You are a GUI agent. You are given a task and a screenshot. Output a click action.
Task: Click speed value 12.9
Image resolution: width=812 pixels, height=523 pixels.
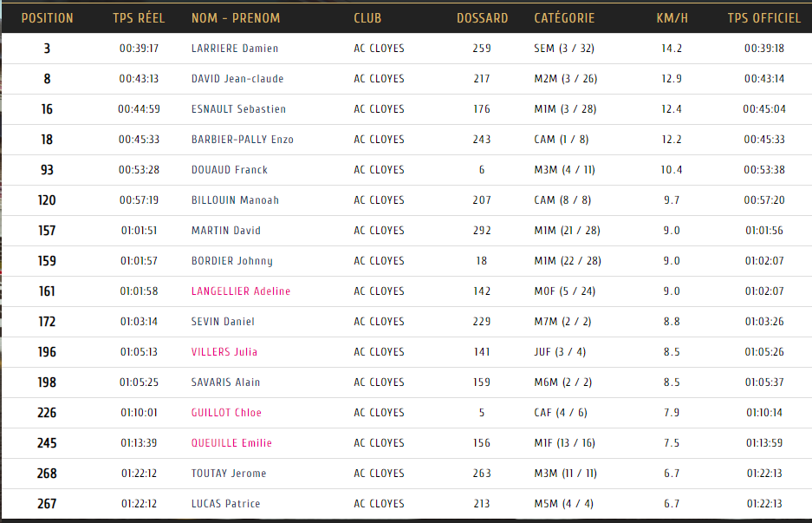[x=672, y=79]
